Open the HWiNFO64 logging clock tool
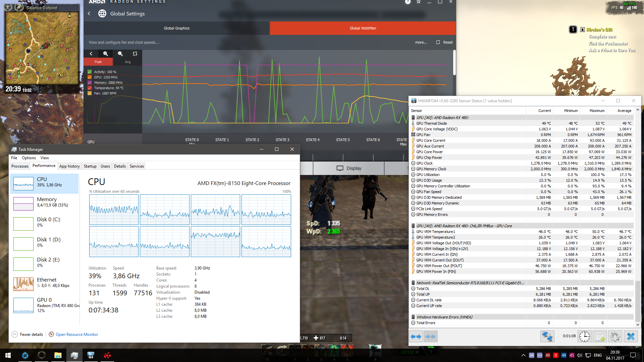This screenshot has width=644, height=362. tap(585, 336)
